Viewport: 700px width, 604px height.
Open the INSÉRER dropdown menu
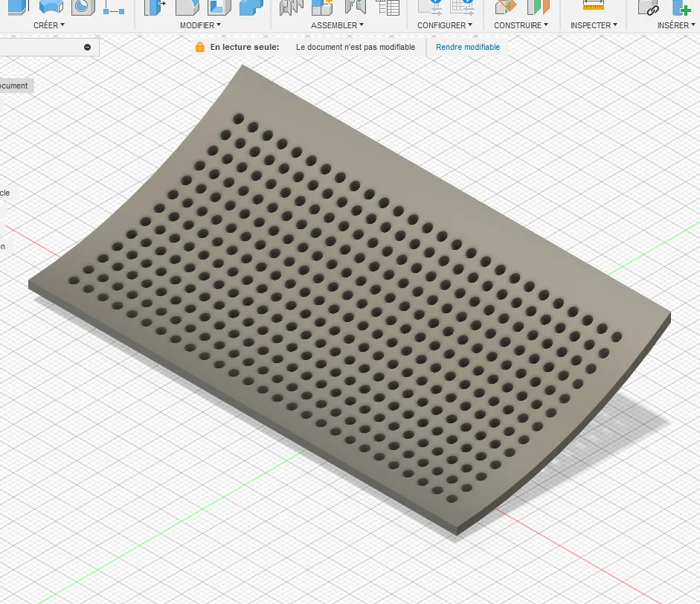(x=676, y=25)
